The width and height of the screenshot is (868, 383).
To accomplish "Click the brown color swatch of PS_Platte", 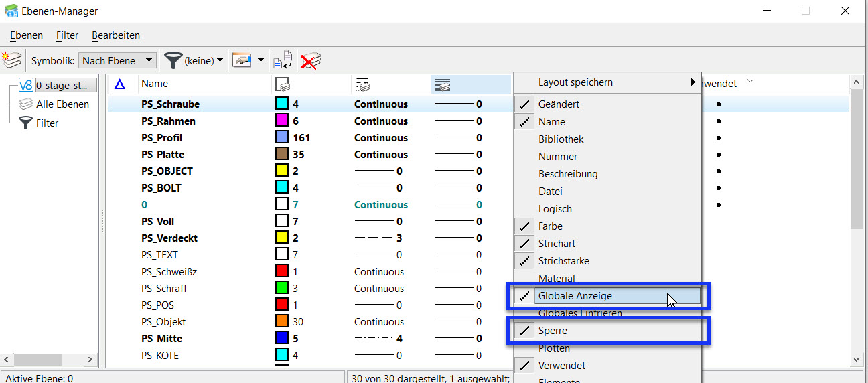I will point(282,155).
